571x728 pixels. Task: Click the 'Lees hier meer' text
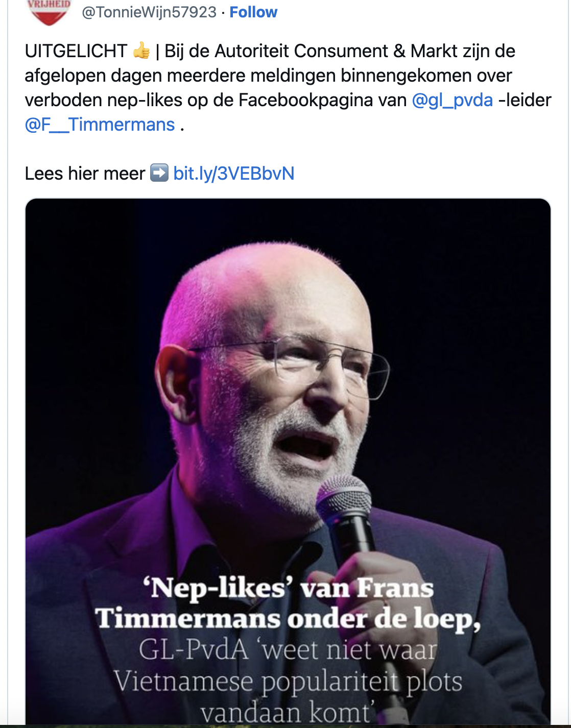pos(85,174)
